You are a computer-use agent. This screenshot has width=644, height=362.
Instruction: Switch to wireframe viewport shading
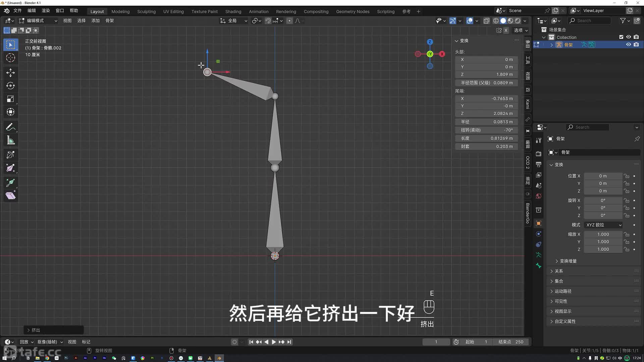[x=496, y=21]
